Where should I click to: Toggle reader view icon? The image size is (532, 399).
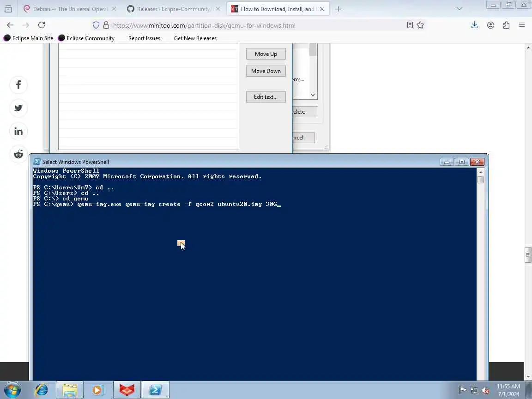(410, 25)
